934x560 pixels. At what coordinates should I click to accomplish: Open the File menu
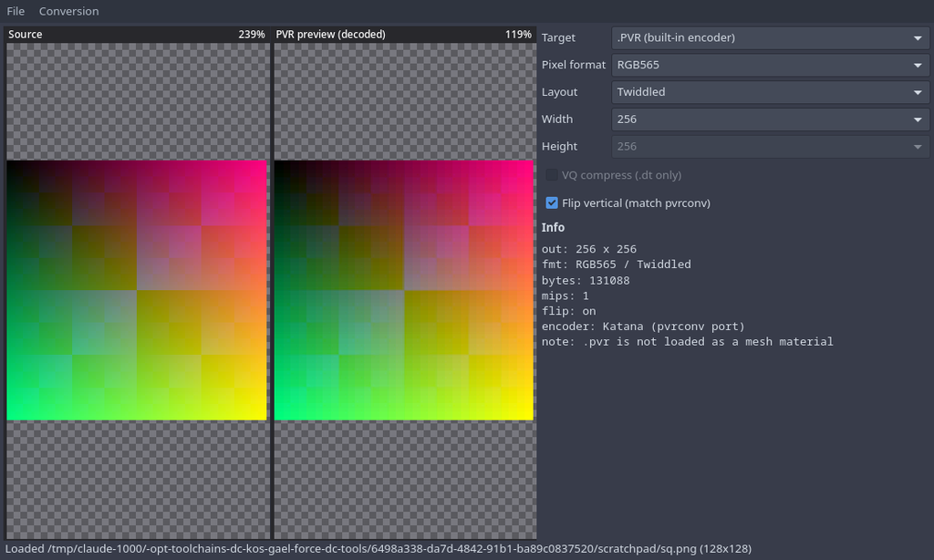click(x=16, y=11)
